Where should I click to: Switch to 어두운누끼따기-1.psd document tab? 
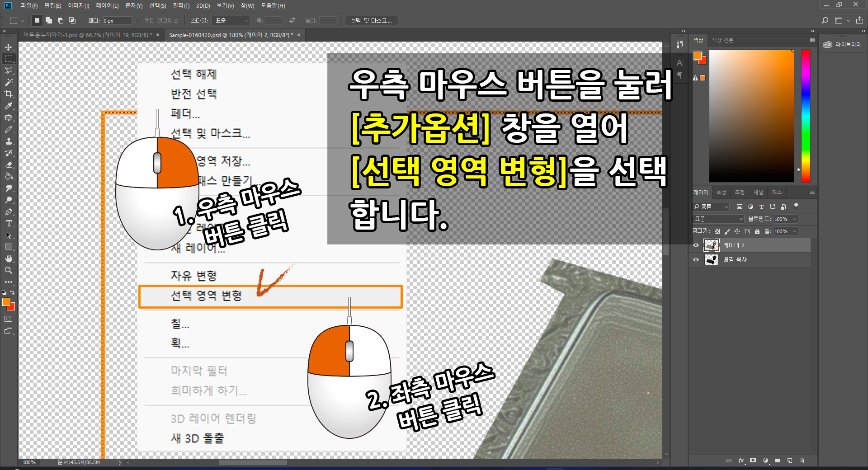(88, 35)
